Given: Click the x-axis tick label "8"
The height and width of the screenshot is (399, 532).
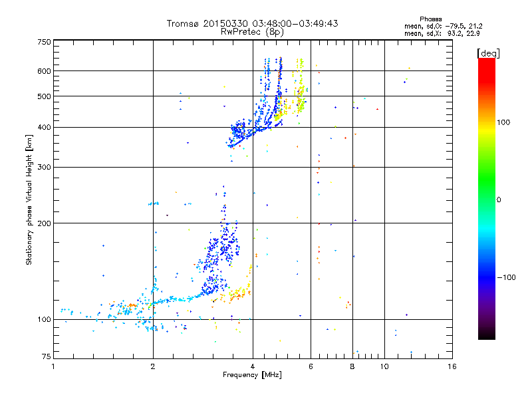Looking at the screenshot, I should tap(352, 366).
